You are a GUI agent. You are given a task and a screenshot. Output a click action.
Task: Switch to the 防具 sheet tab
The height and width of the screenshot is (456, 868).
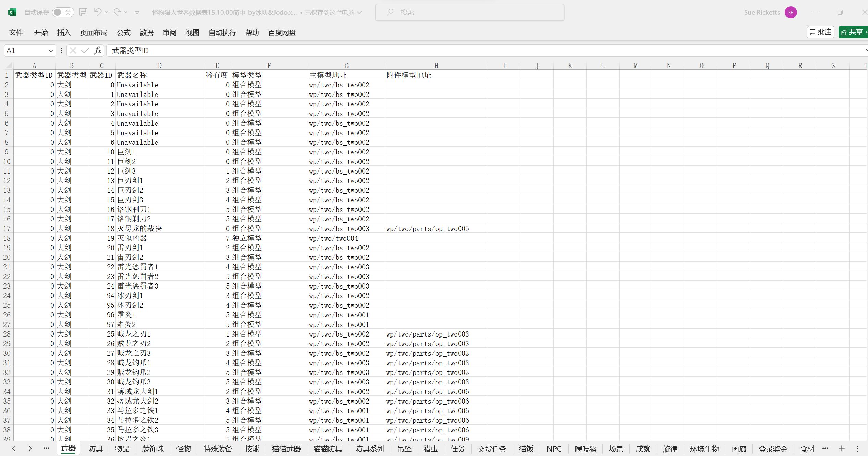click(95, 449)
